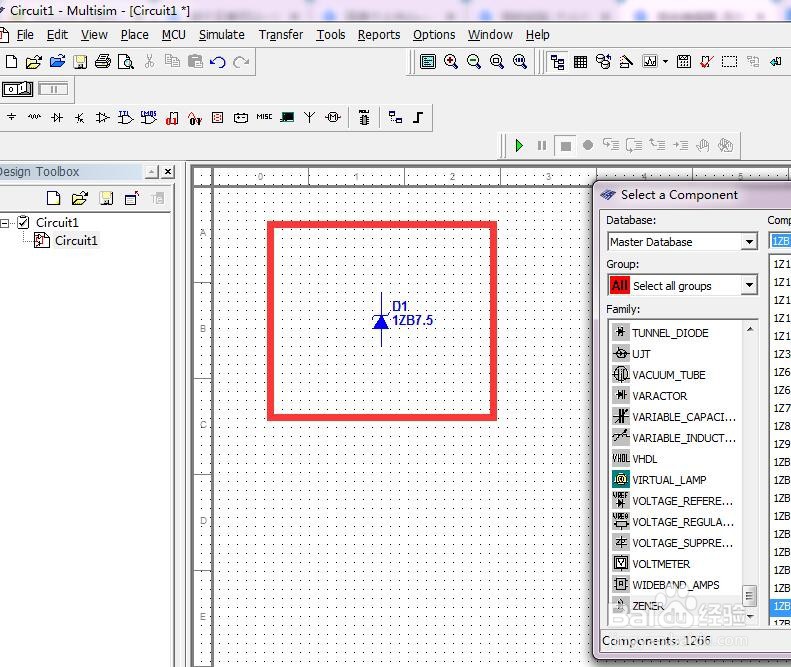
Task: Open the Options menu
Action: [x=434, y=35]
